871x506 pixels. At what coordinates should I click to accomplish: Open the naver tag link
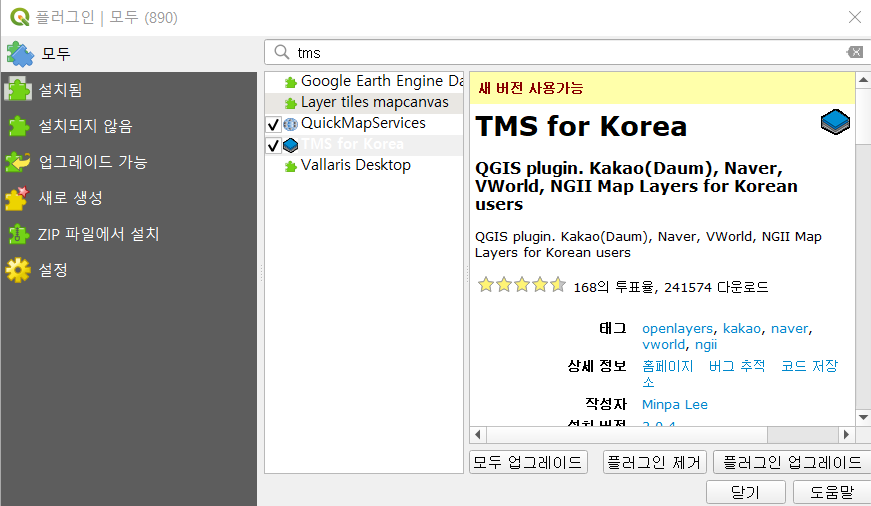[789, 329]
